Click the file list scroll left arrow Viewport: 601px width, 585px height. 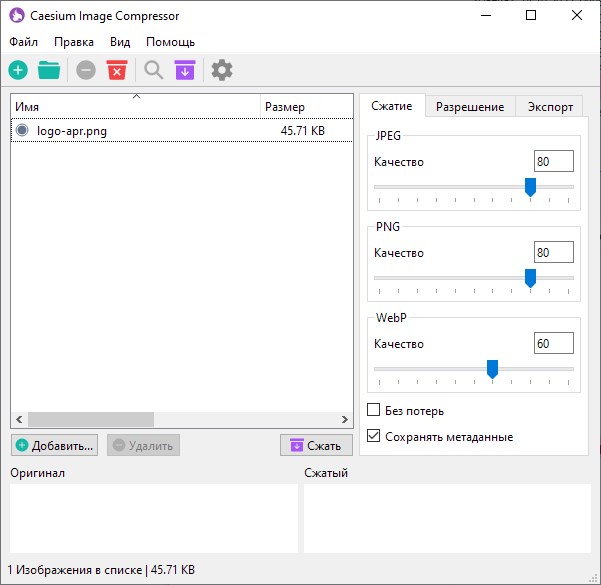tap(19, 419)
